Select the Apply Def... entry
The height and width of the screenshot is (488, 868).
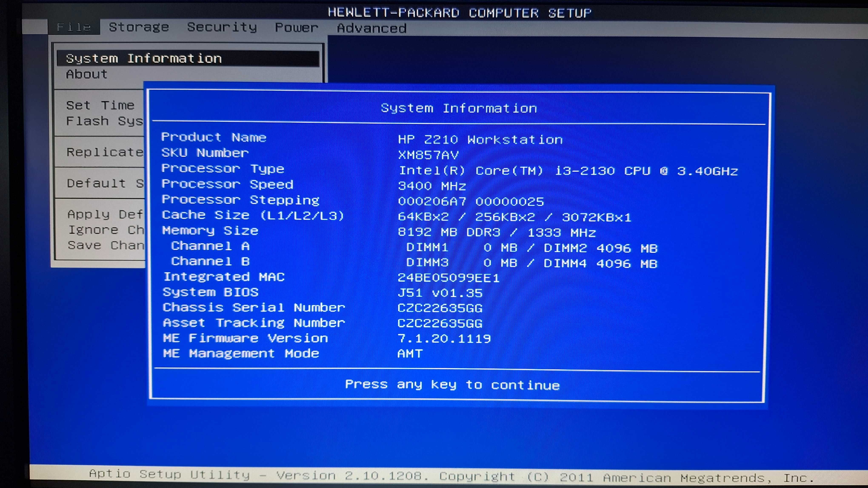coord(105,214)
